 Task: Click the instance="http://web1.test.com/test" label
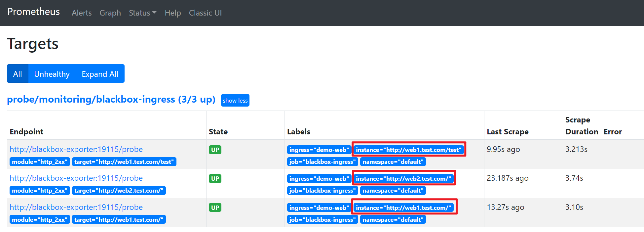(x=408, y=150)
